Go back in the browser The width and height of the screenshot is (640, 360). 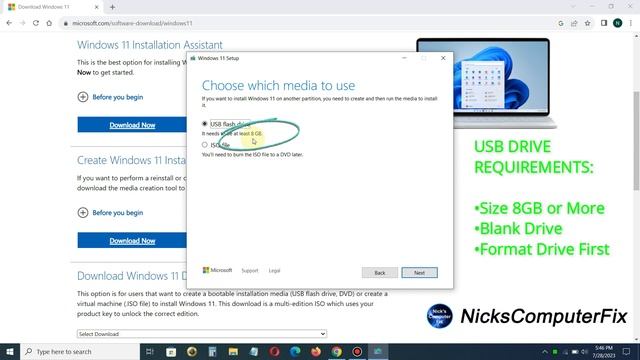9,23
